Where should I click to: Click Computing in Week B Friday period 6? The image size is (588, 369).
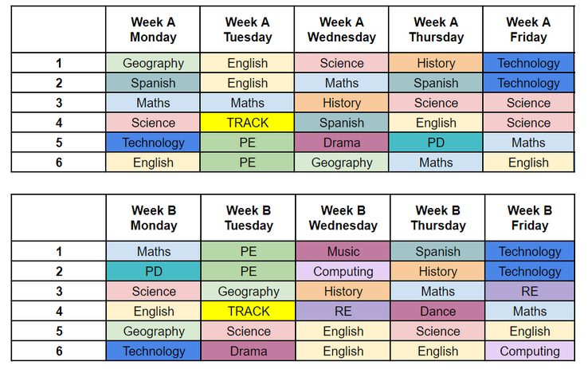[530, 351]
